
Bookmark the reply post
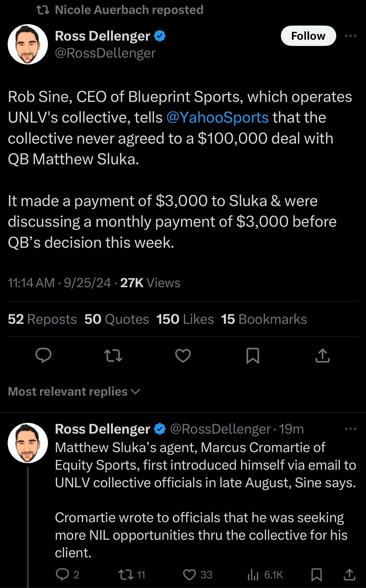pos(316,575)
